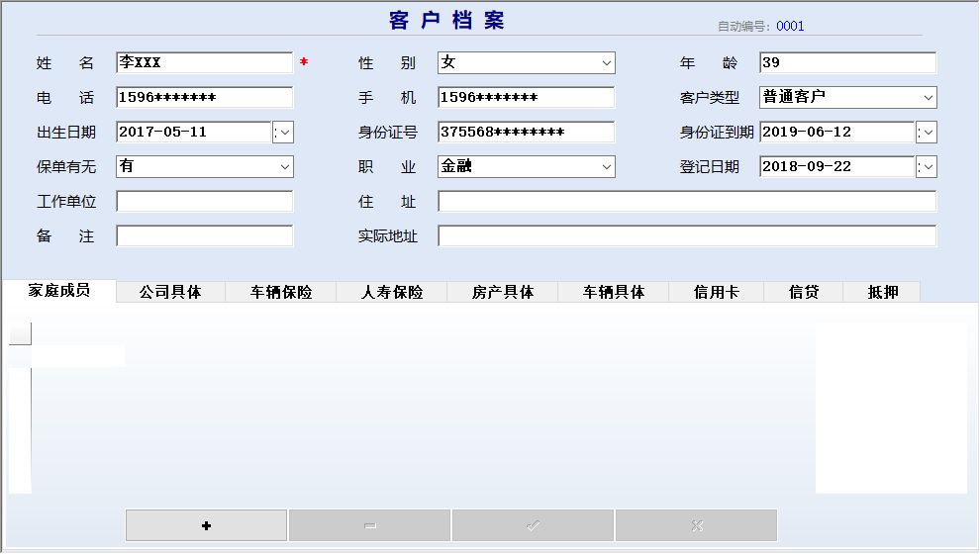Open the 性别 dropdown
Viewport: 980px width, 554px height.
(606, 63)
